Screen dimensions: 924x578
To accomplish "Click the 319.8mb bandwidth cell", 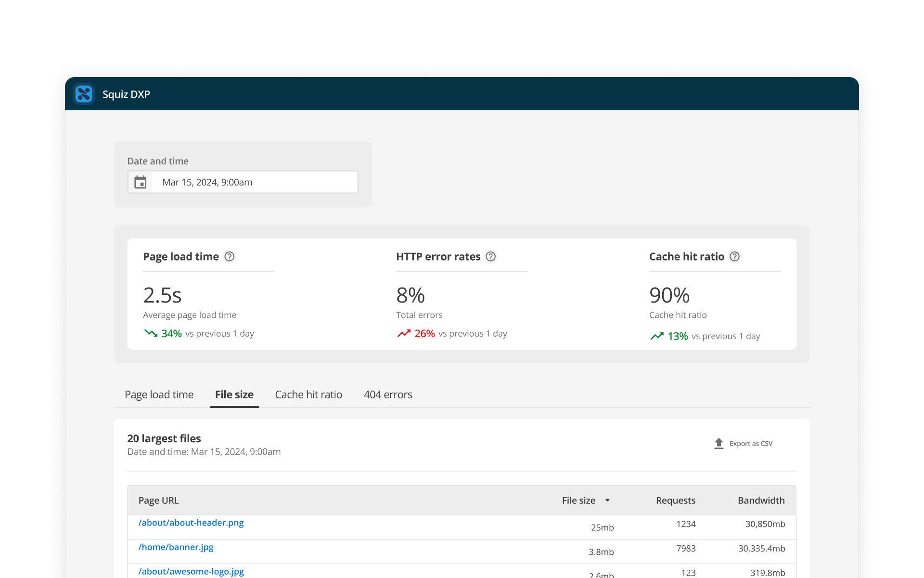I will 768,573.
